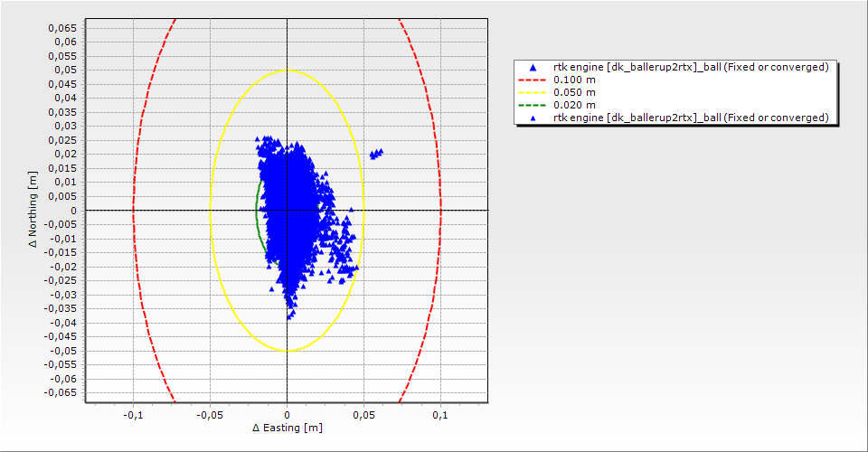The image size is (868, 452).
Task: Click the "-0,1" Easting axis tick label
Action: tap(133, 415)
